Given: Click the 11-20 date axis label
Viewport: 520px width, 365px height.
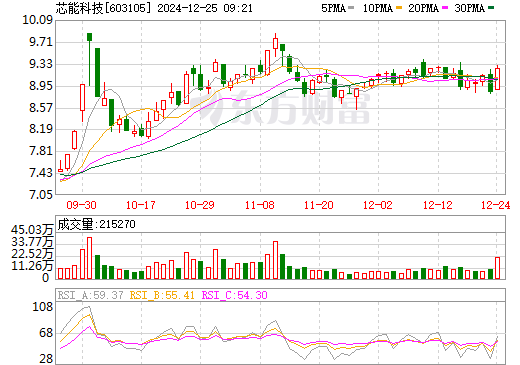Looking at the screenshot, I should tap(319, 205).
